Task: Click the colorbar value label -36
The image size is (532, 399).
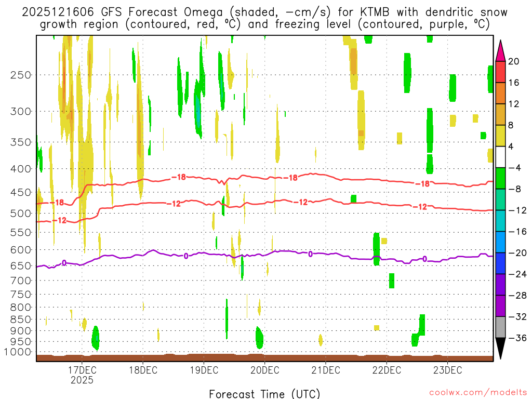Action: click(517, 338)
